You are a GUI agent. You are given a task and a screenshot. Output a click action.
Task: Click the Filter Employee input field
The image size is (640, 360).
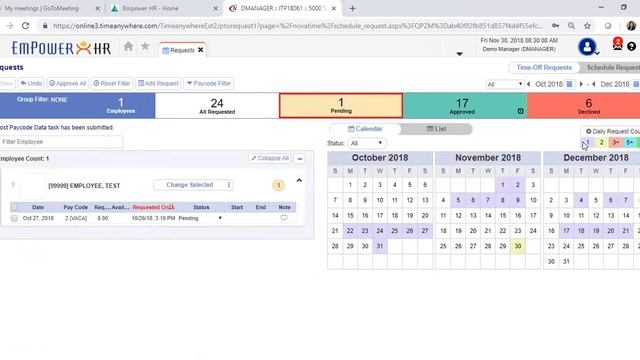61,142
